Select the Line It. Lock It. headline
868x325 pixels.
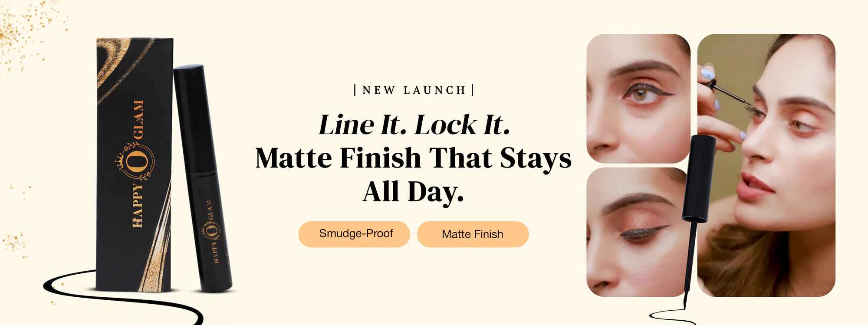pyautogui.click(x=414, y=125)
